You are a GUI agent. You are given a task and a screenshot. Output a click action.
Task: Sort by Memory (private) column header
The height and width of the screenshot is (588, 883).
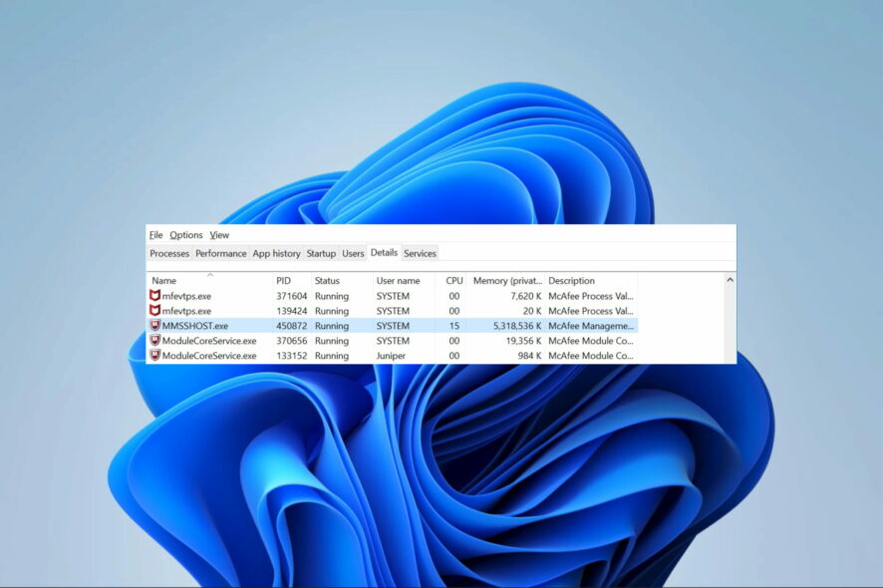pos(505,280)
